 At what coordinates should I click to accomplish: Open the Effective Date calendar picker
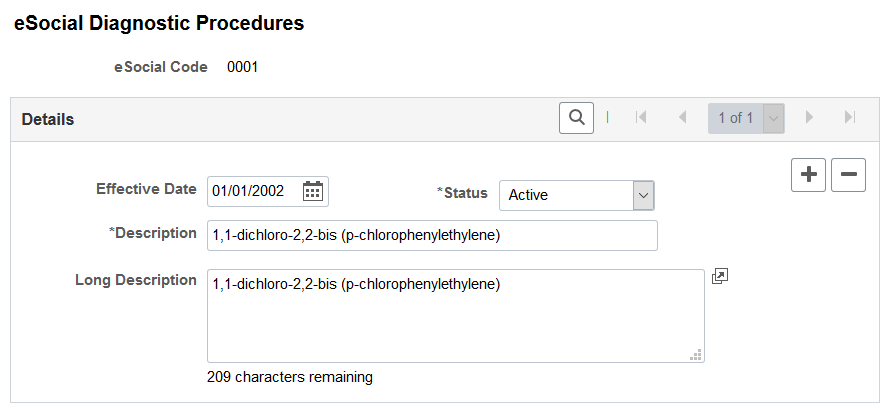pos(313,191)
